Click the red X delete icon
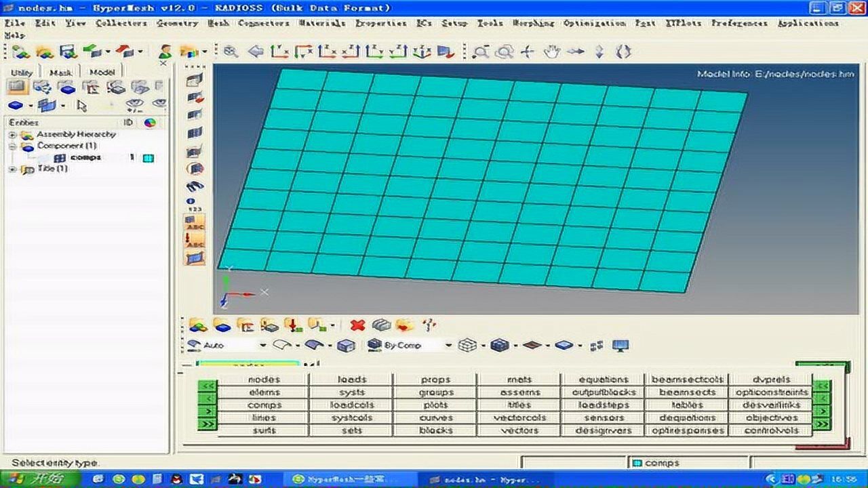This screenshot has height=488, width=868. 357,325
